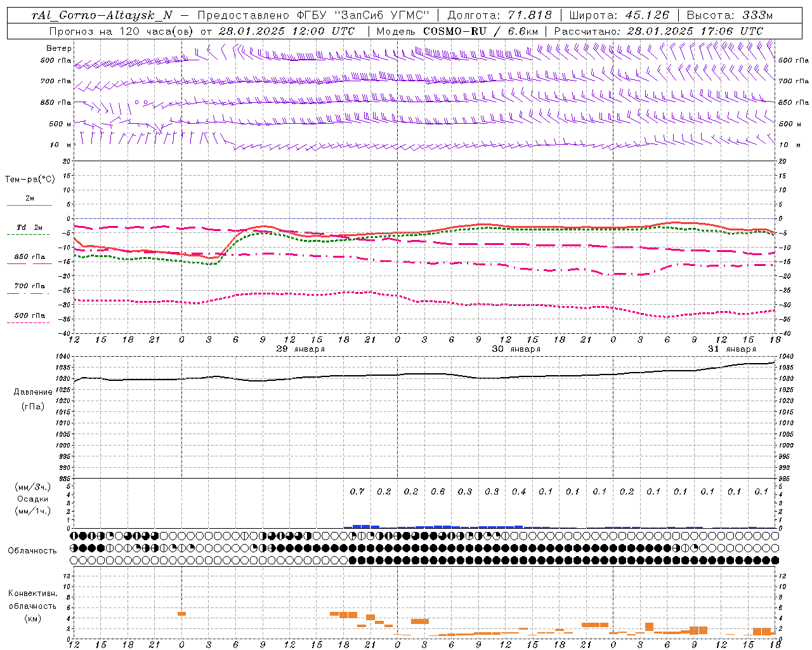Select the Высота: 333м field
Image resolution: width=812 pixels, height=650 pixels.
click(730, 15)
